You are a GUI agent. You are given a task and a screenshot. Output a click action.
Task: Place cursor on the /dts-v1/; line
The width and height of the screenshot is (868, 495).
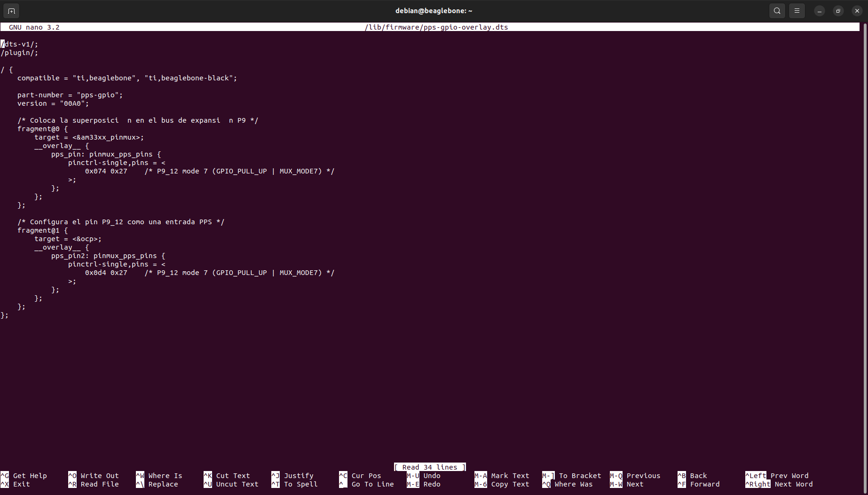click(x=19, y=44)
